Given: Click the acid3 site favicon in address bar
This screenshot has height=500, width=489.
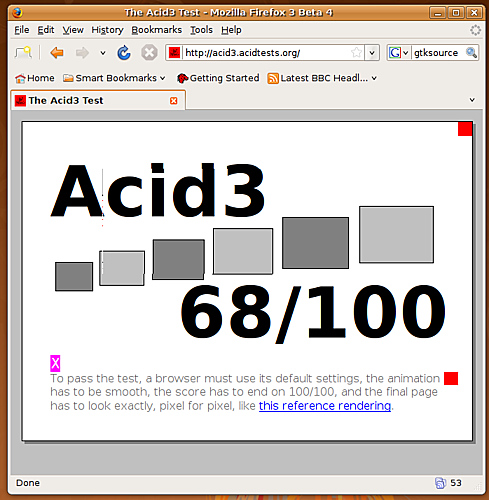Looking at the screenshot, I should (174, 53).
